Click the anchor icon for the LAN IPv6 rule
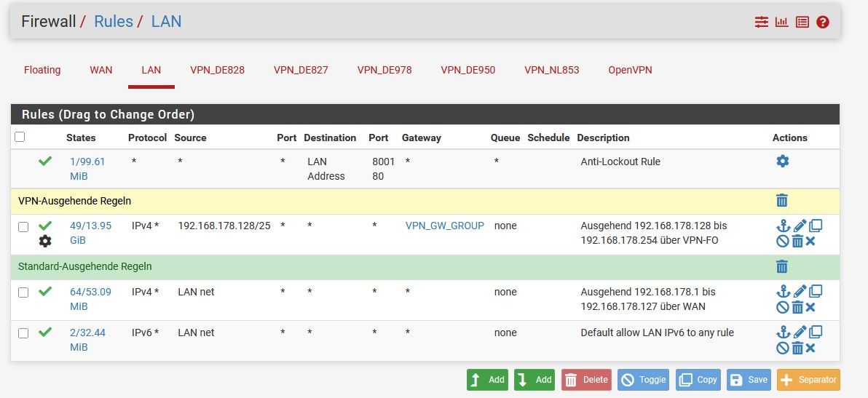868x398 pixels. point(783,333)
